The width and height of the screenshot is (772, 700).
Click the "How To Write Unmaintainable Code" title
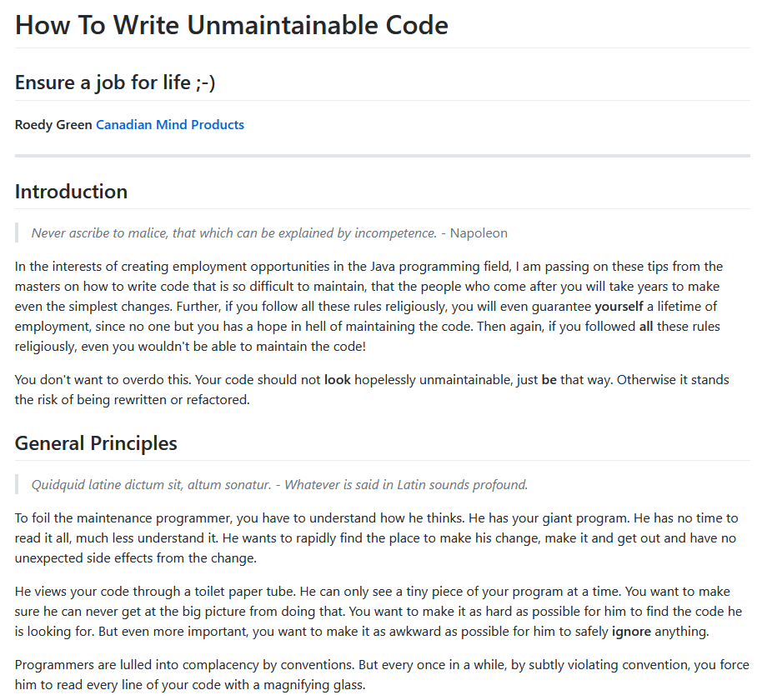(232, 25)
